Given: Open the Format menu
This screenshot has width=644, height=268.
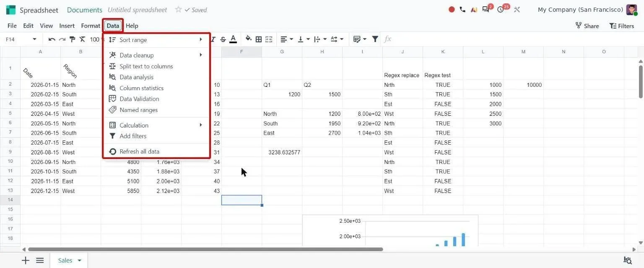Looking at the screenshot, I should point(91,26).
